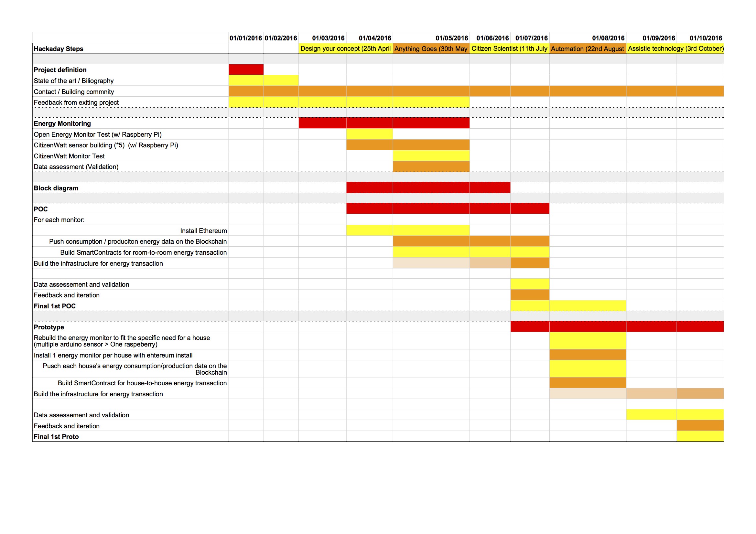Screen dimensions: 756x534
Task: Click 'Data assessment (Validation)' label
Action: (x=76, y=166)
